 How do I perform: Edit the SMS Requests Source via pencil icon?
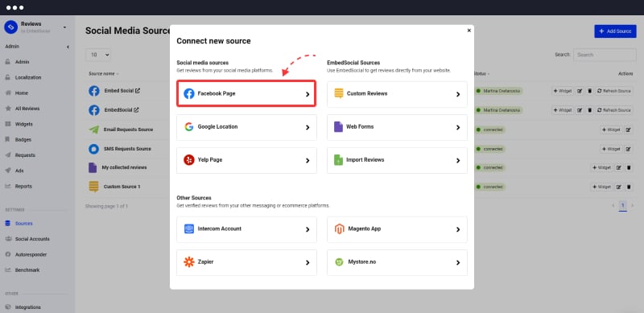pos(628,149)
